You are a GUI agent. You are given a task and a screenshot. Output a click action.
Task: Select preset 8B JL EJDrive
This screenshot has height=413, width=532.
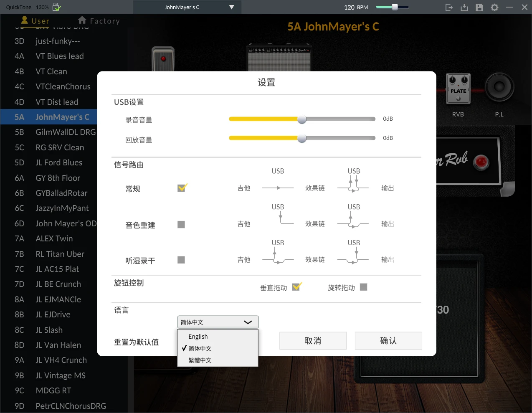click(x=49, y=314)
